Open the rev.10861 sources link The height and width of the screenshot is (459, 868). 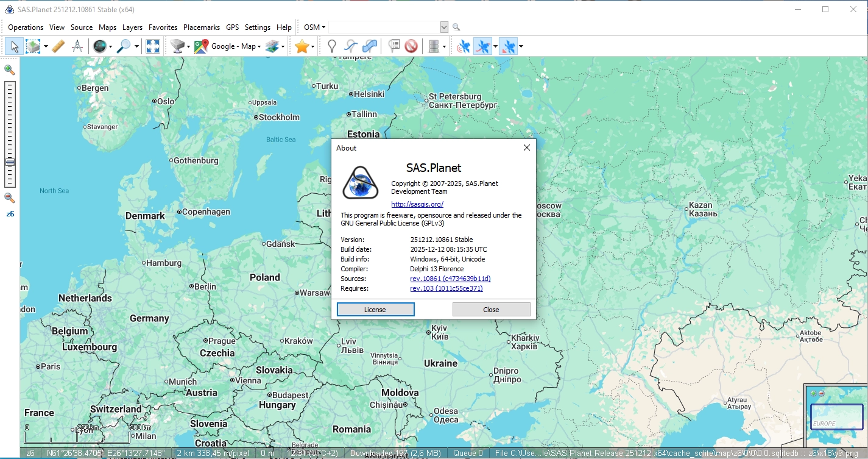pyautogui.click(x=450, y=279)
